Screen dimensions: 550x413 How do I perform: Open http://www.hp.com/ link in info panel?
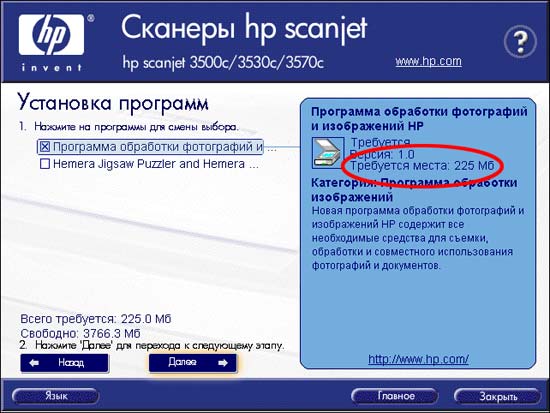click(418, 359)
